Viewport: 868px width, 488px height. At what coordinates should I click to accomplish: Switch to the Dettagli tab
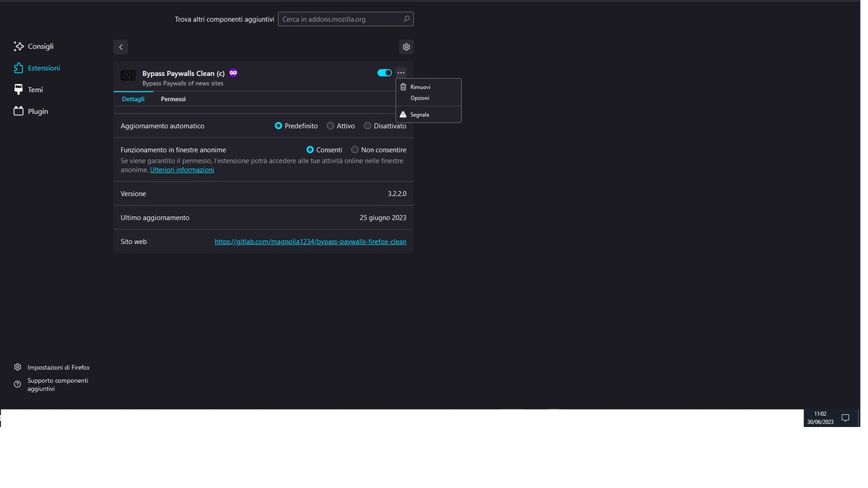click(x=133, y=99)
